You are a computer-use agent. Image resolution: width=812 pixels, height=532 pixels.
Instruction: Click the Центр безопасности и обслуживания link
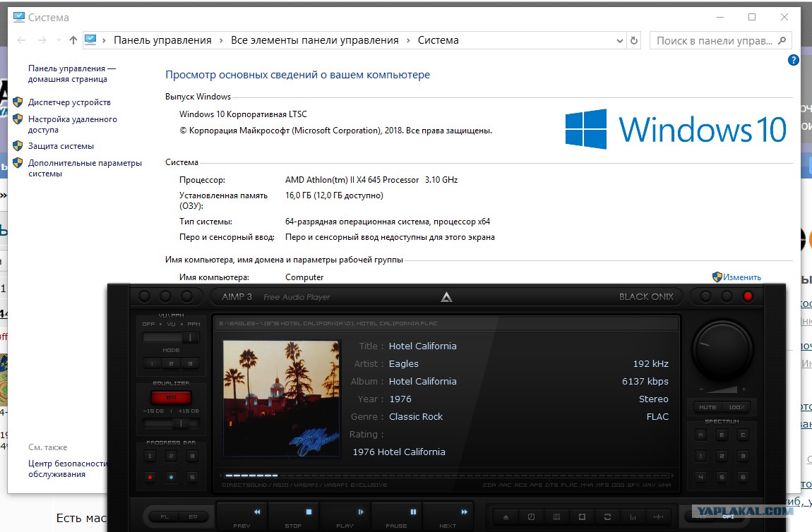68,469
